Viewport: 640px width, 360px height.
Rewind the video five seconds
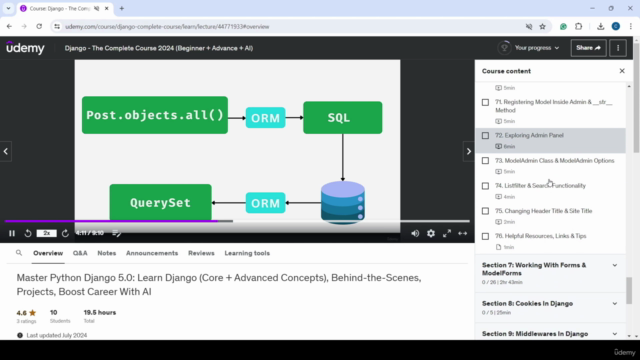tap(28, 233)
